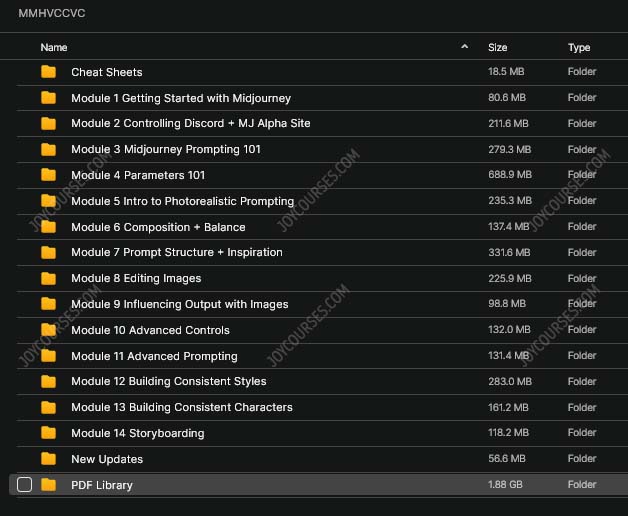The width and height of the screenshot is (628, 516).
Task: Click the Module 13 Consistent Characters folder icon
Action: (x=48, y=407)
